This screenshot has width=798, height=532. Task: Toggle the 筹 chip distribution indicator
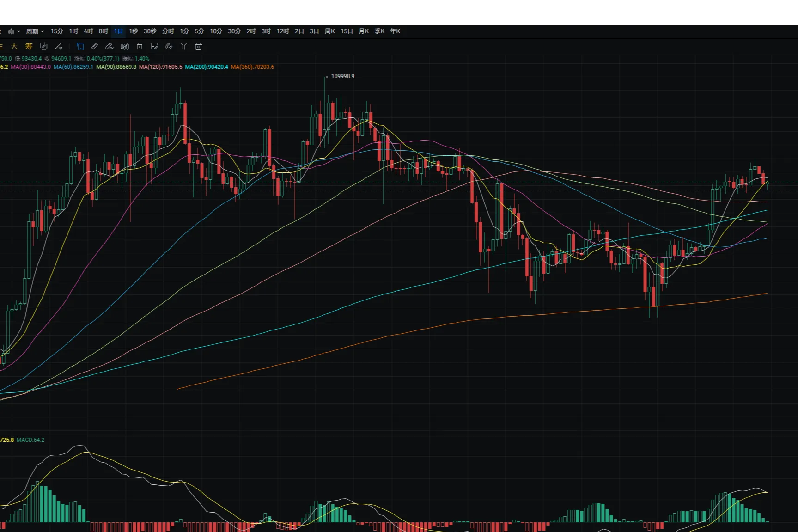point(29,46)
